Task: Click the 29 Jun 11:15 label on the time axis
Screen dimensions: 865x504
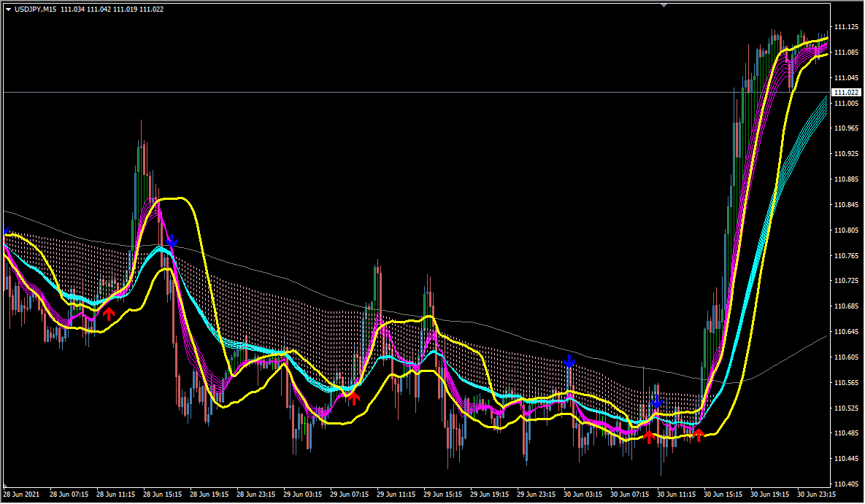Action: 396,495
